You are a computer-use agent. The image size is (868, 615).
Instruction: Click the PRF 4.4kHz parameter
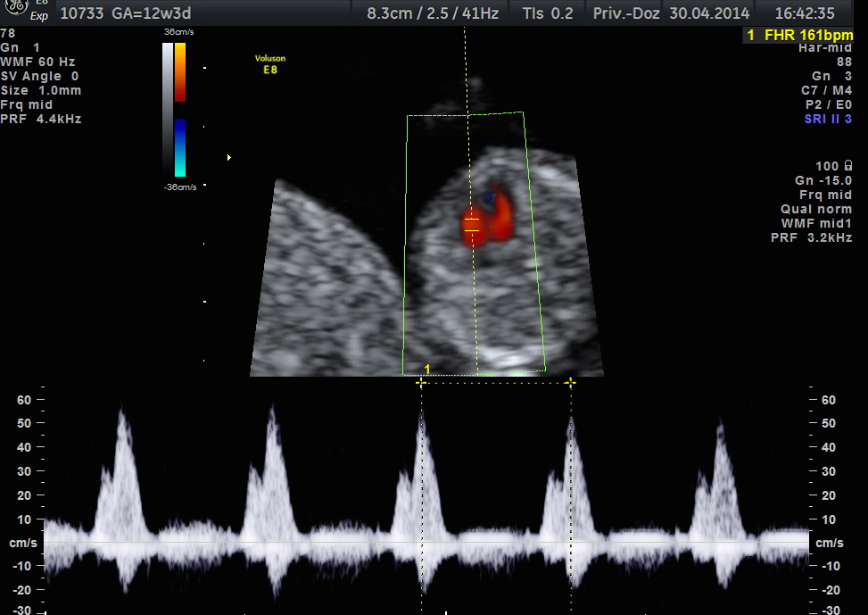41,119
